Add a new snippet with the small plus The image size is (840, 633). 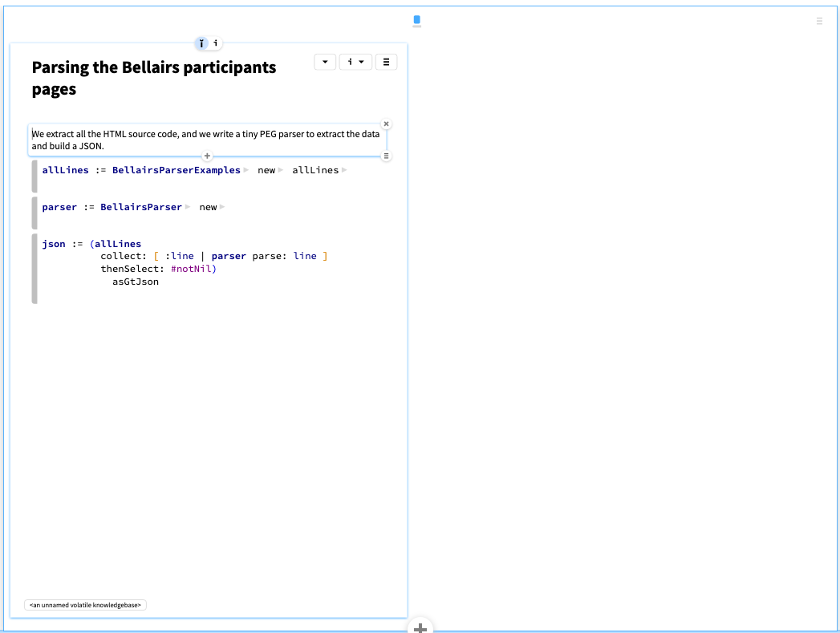coord(207,156)
